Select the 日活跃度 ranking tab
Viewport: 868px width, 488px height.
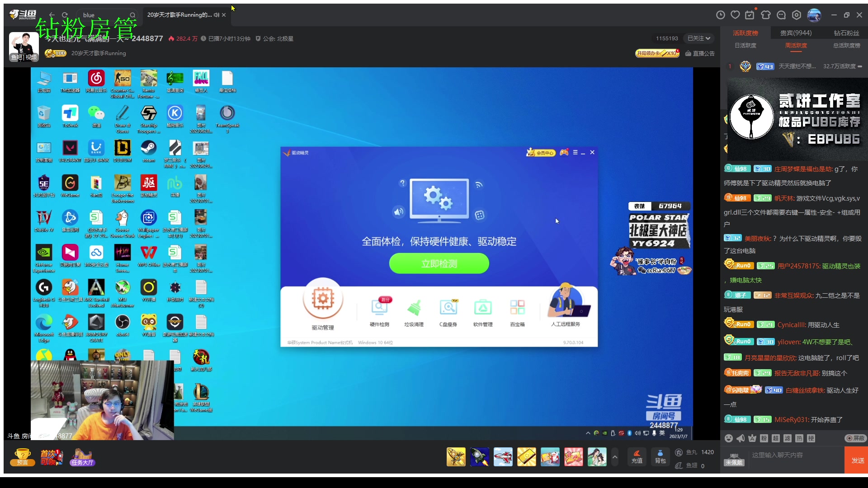[745, 45]
